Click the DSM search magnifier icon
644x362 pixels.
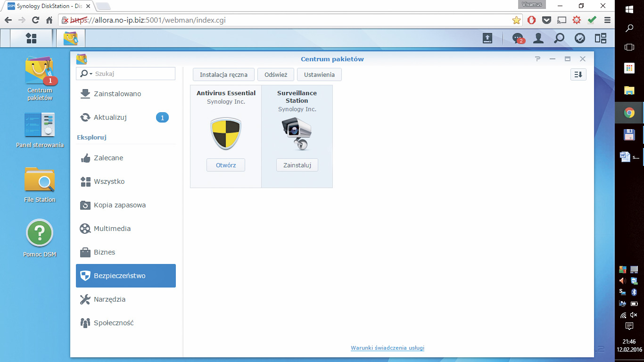pyautogui.click(x=559, y=38)
